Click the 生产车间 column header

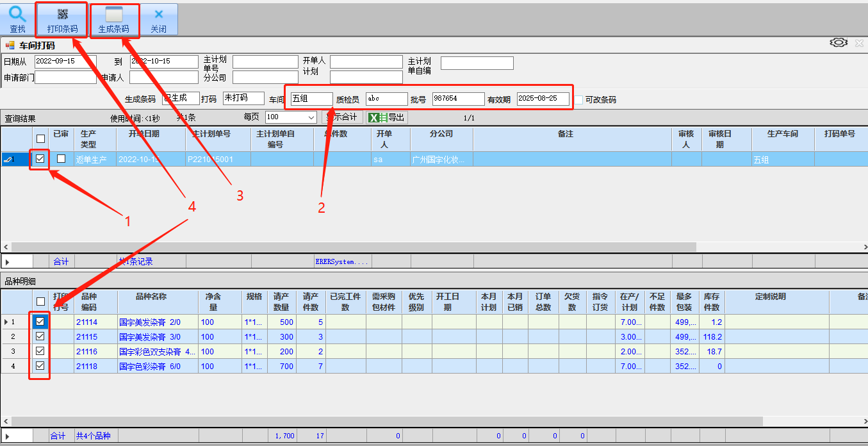782,134
